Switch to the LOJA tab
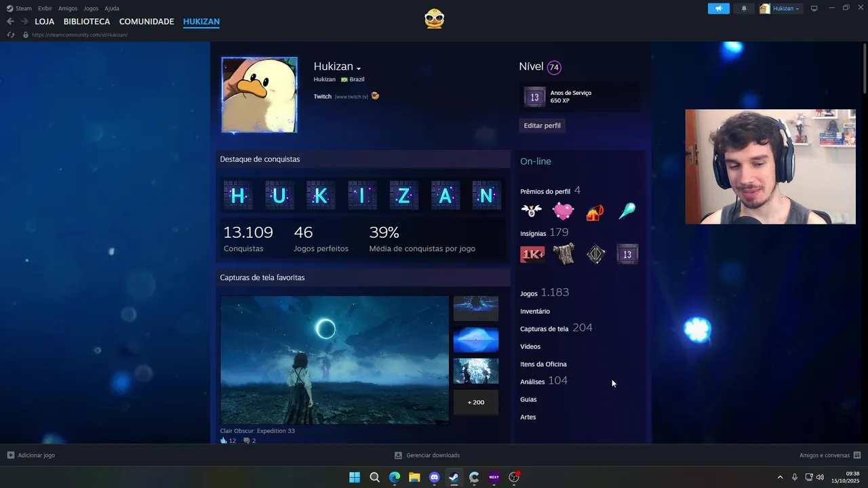 tap(45, 22)
